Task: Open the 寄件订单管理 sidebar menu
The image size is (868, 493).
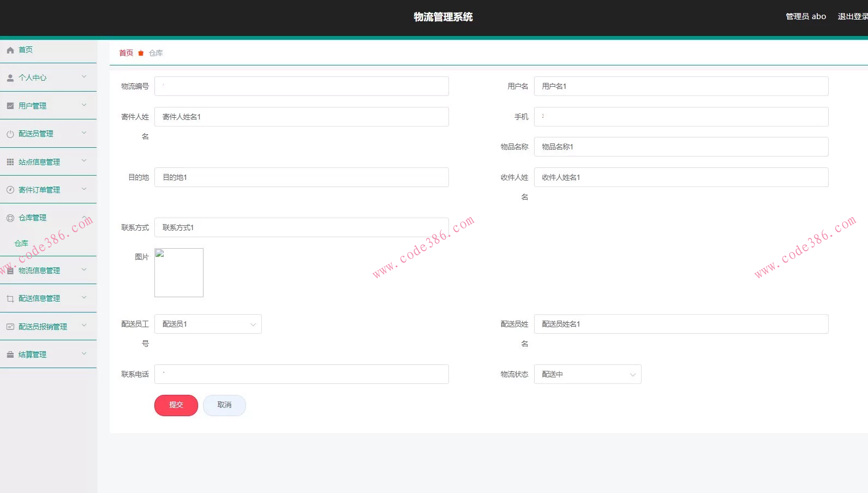Action: tap(49, 190)
